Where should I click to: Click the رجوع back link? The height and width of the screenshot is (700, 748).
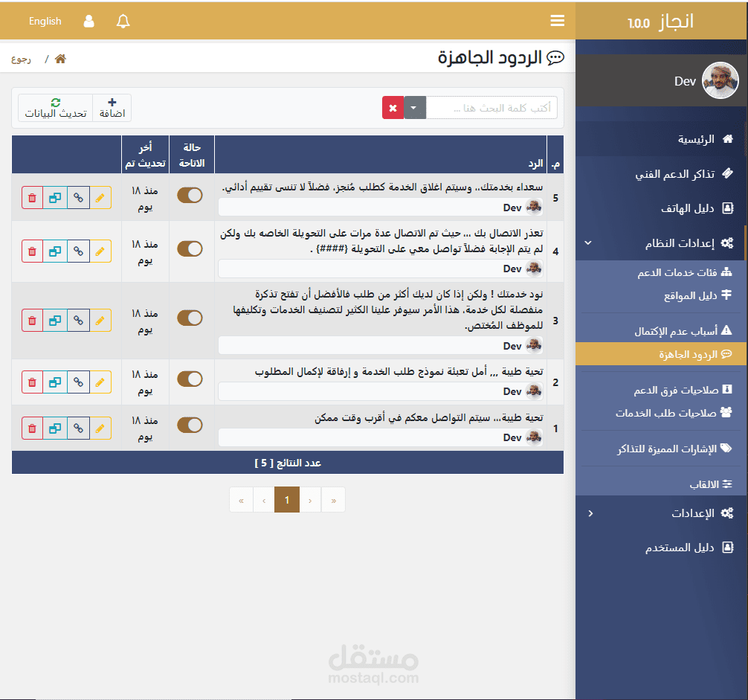[x=21, y=60]
